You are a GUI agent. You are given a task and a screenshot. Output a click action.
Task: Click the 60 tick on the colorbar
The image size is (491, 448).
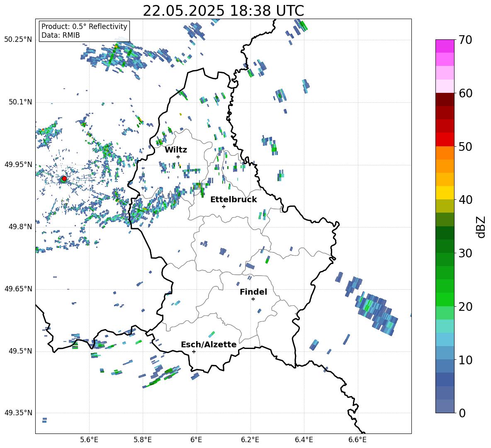click(x=465, y=93)
